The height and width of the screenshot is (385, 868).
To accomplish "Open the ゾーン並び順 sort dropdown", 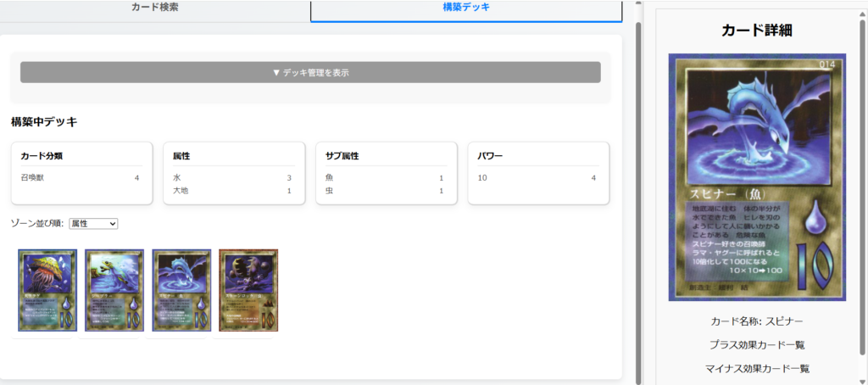I will pyautogui.click(x=93, y=223).
